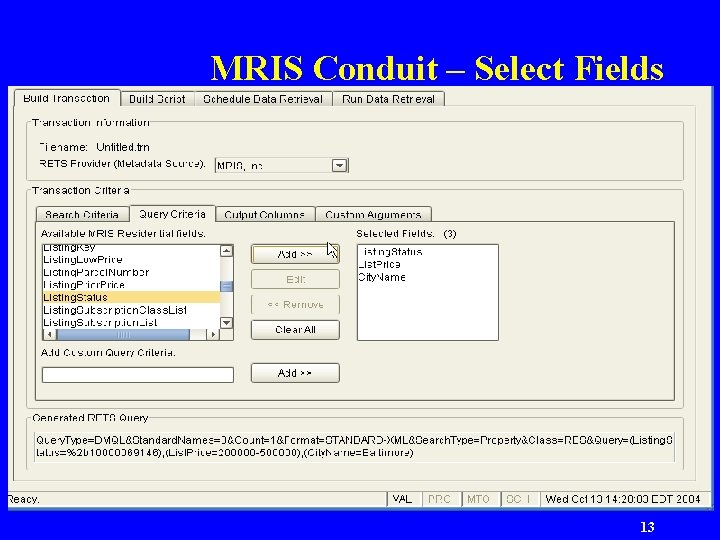Select ListingParcelNumber in available fields
720x540 pixels.
pos(131,272)
